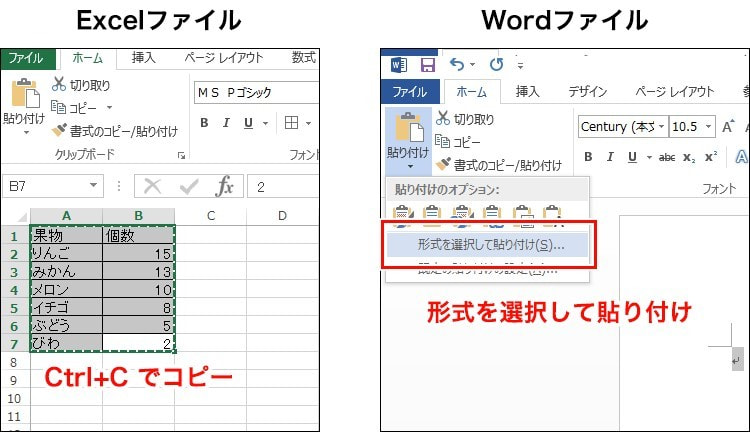750x433 pixels.
Task: Click the strikethrough abc icon in Word
Action: pos(667,156)
